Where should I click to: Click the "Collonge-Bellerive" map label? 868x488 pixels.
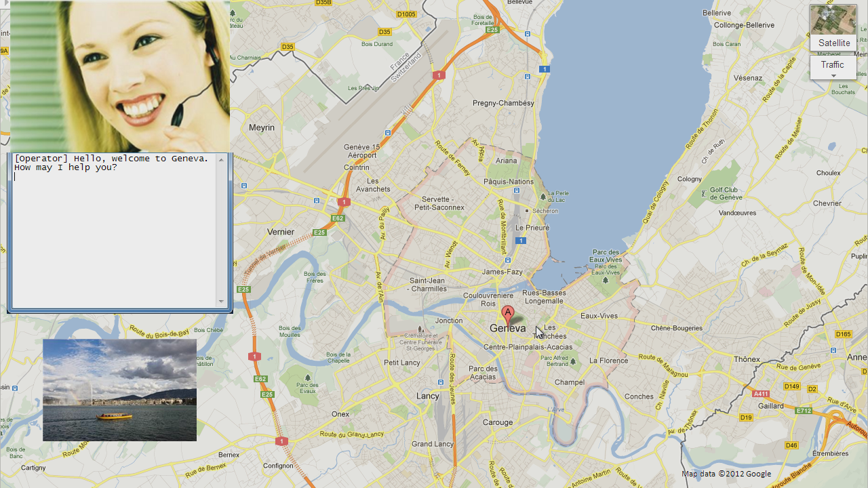tap(744, 25)
